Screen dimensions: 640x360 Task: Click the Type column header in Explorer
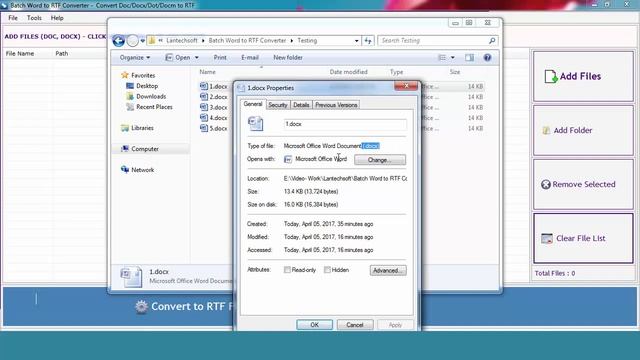396,72
